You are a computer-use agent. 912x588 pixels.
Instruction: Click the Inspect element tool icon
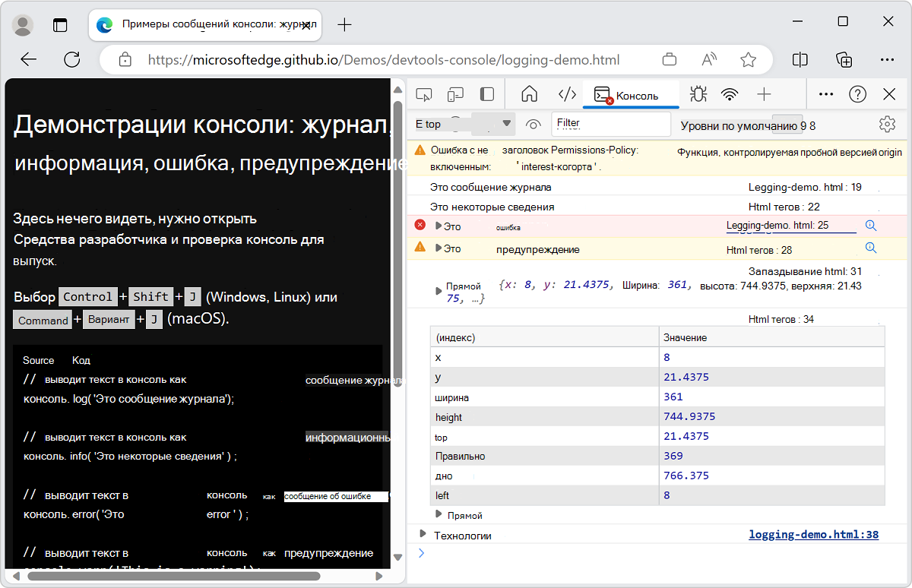424,94
